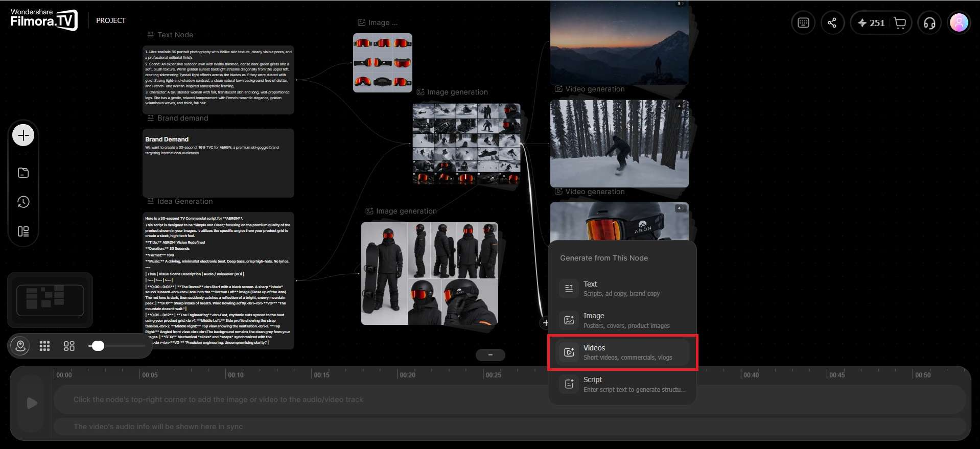The image size is (980, 449).
Task: Click the count badge on forest snowboarder video
Action: (681, 106)
